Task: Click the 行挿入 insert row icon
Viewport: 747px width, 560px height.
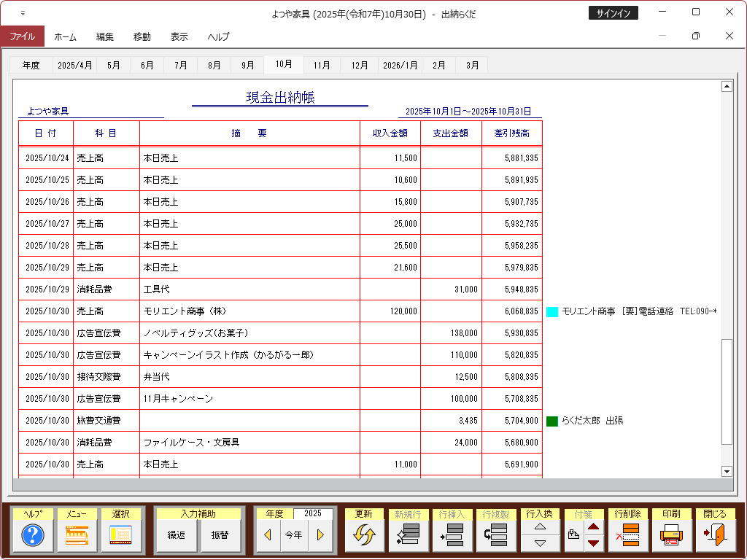Action: [x=452, y=536]
